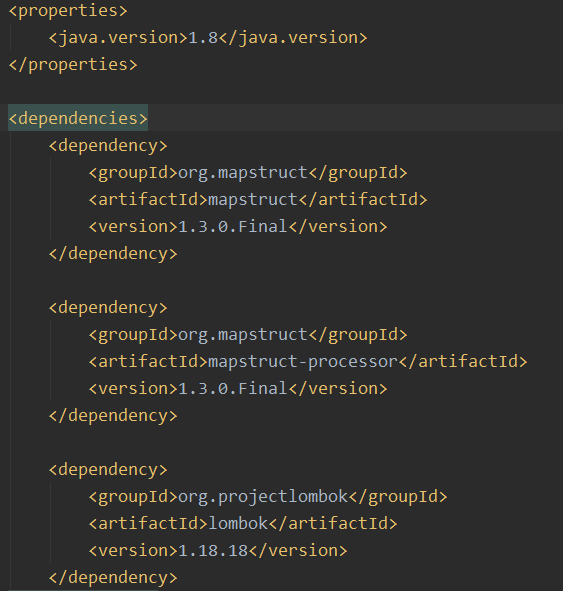Click artifactId value mapstruct
This screenshot has width=563, height=591.
tap(253, 199)
